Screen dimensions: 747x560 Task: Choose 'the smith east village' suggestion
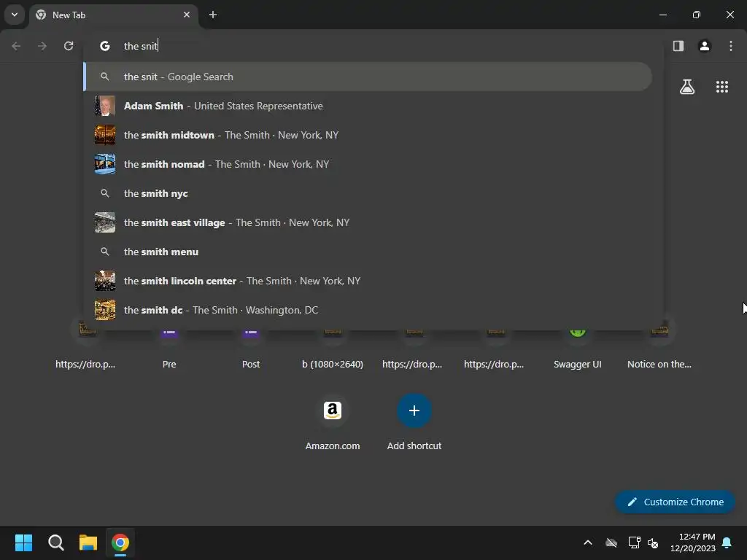[x=368, y=222]
